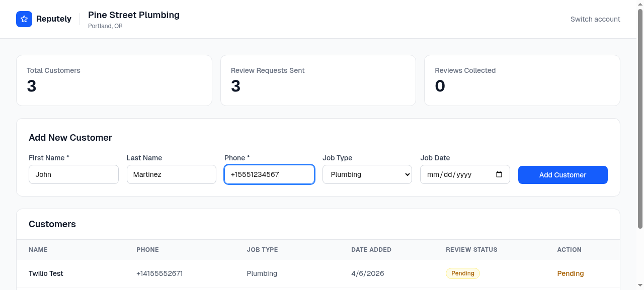Viewport: 644px width, 290px height.
Task: Click the PHONE column header
Action: click(x=147, y=250)
